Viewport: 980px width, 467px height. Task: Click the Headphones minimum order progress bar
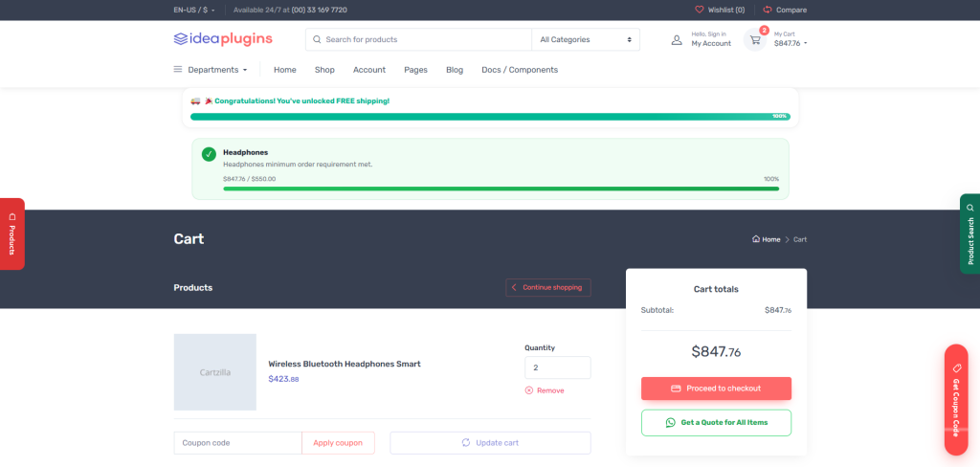point(501,189)
